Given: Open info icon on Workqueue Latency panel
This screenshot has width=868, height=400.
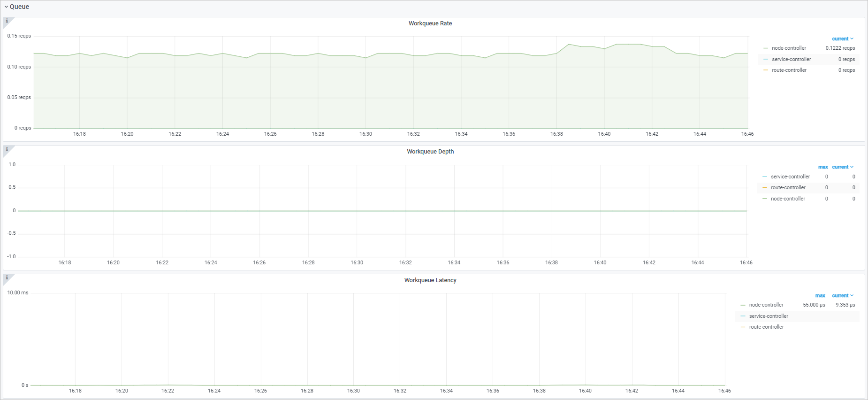Looking at the screenshot, I should pos(7,277).
